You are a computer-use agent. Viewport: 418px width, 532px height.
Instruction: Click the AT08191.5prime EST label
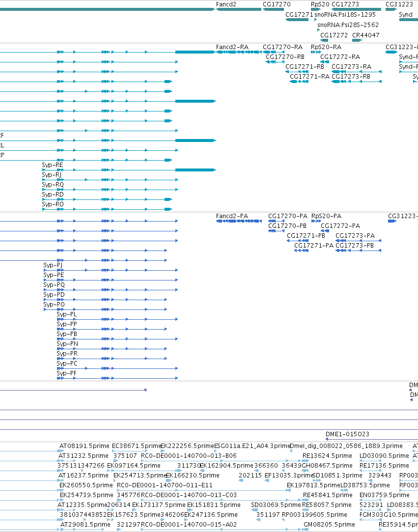tap(84, 446)
